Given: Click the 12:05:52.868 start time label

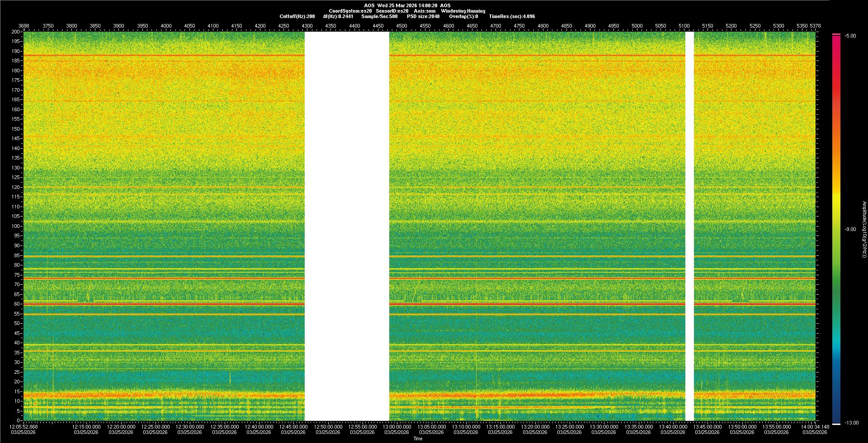Looking at the screenshot, I should coord(24,427).
